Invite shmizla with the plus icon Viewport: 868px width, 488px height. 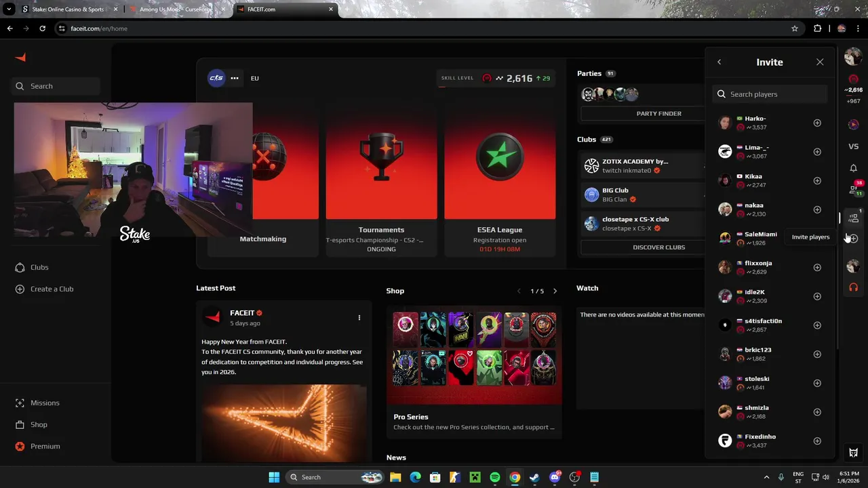pyautogui.click(x=817, y=412)
